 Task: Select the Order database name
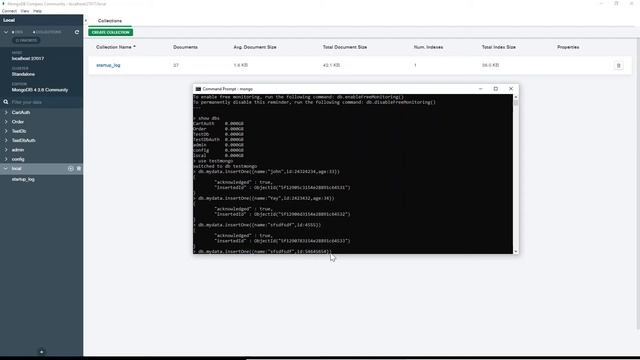tap(18, 122)
